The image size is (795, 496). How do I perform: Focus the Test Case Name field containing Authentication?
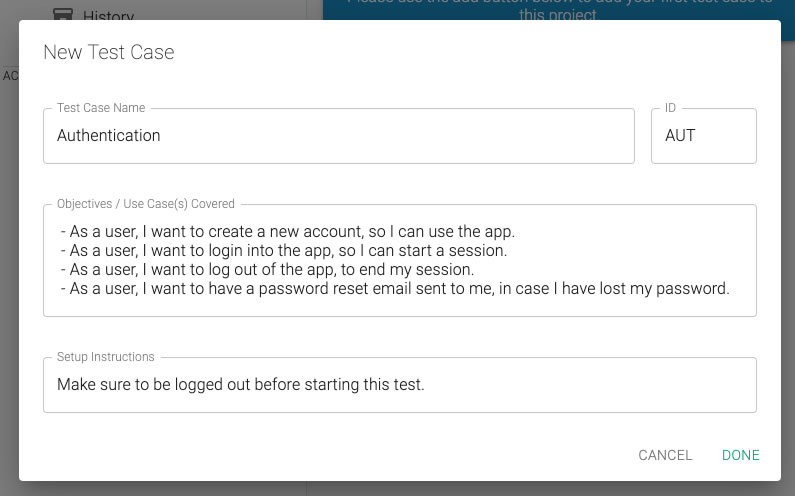point(339,135)
